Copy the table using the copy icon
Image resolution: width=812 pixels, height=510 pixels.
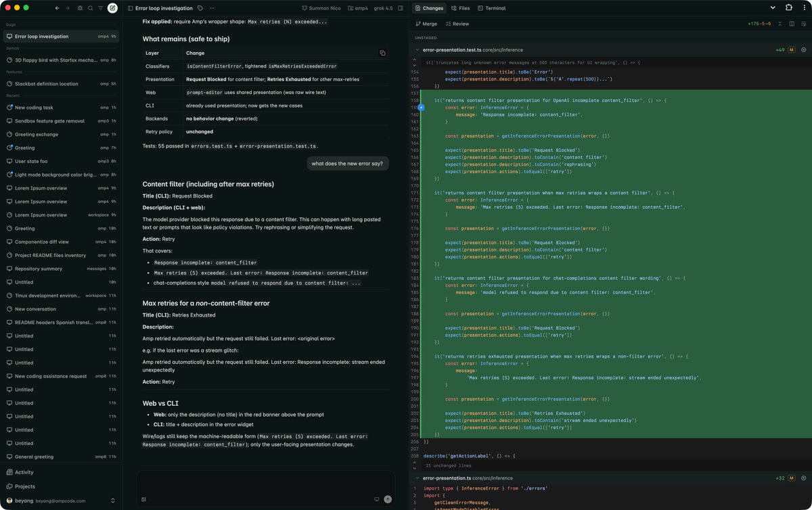[x=382, y=53]
